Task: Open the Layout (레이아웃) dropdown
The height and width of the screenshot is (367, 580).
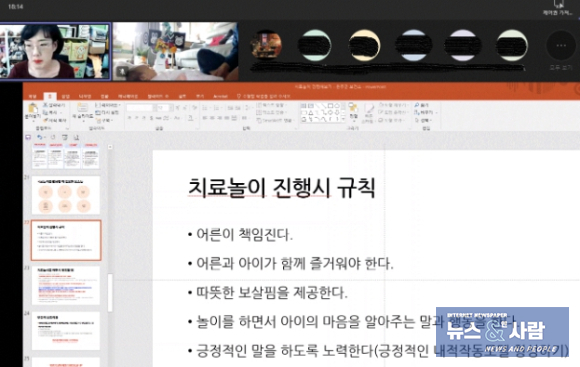Action: (108, 105)
